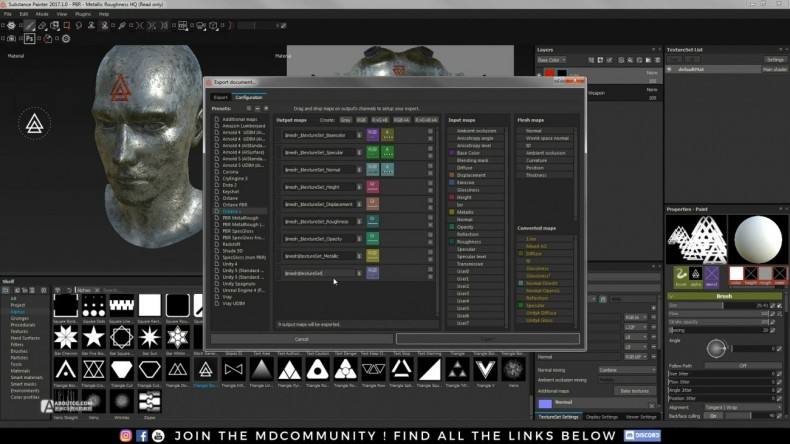The image size is (790, 444).
Task: Select the Clone tool in toolbar
Action: [x=91, y=25]
